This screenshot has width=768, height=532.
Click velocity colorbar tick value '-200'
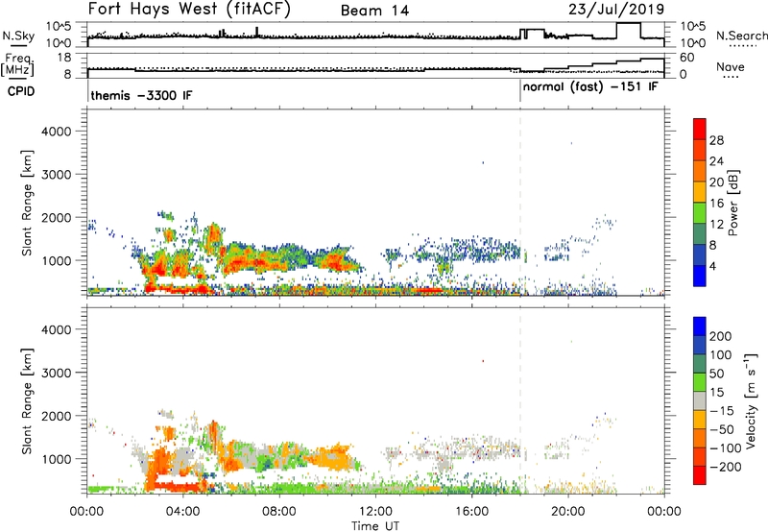(x=726, y=467)
